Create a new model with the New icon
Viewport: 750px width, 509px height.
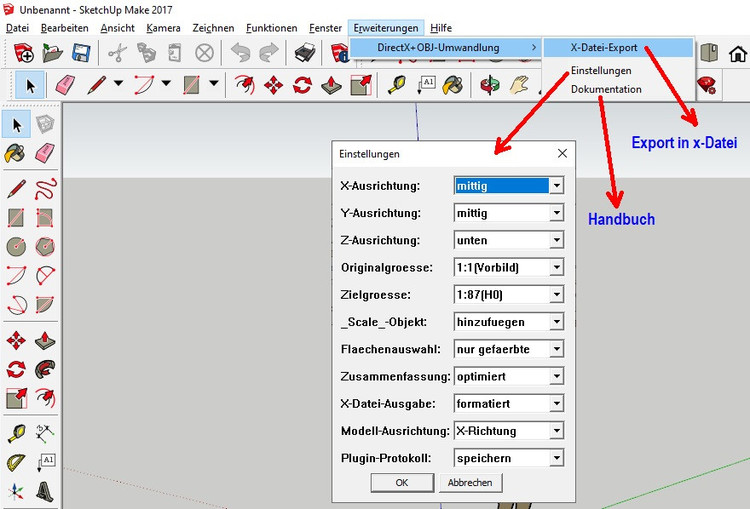(x=23, y=52)
